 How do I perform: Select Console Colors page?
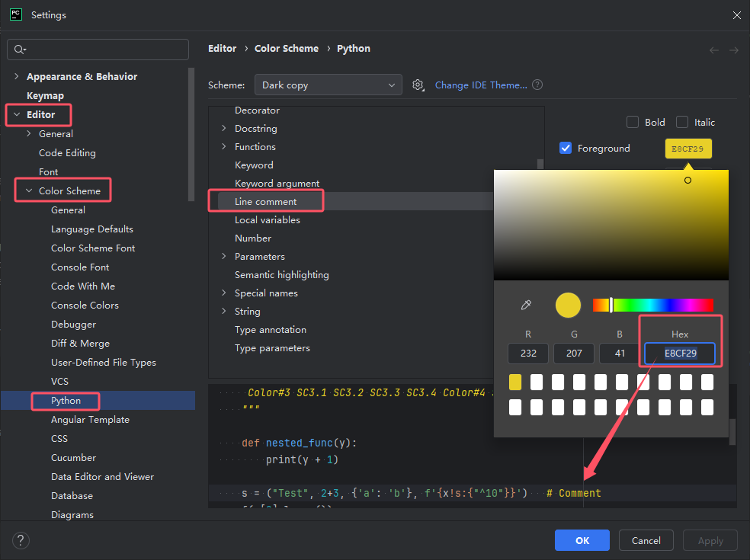[x=85, y=305]
